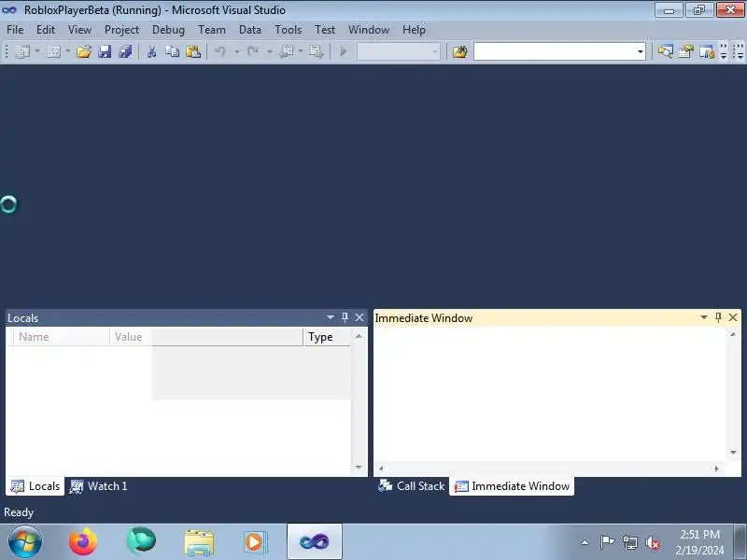
Task: Click the Navigate Backward icon
Action: click(x=287, y=51)
